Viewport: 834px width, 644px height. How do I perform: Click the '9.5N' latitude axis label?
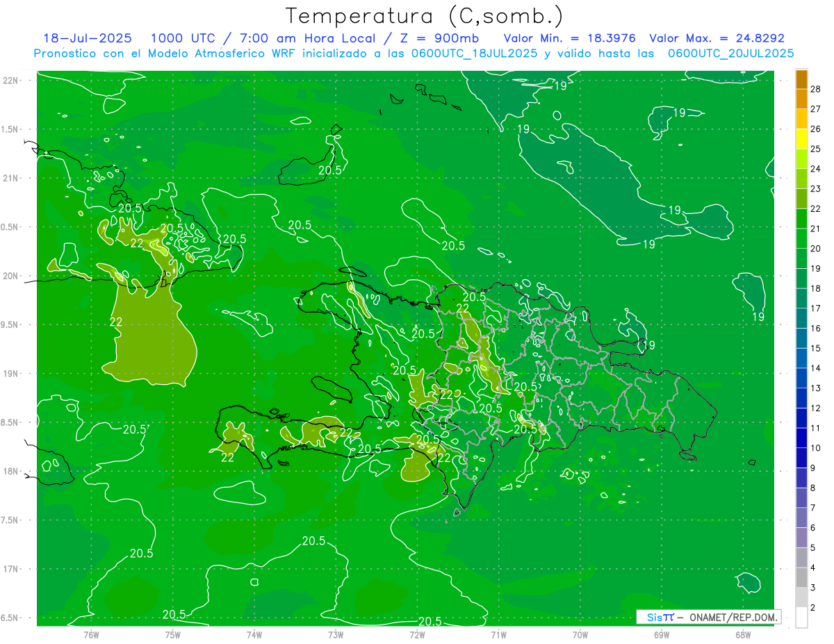pos(10,324)
